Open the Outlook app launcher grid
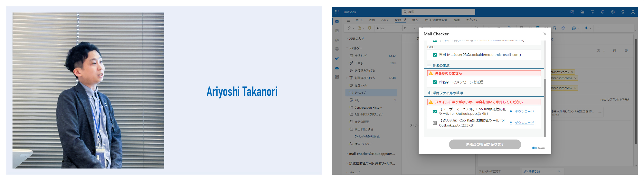644x181 pixels. tap(337, 12)
